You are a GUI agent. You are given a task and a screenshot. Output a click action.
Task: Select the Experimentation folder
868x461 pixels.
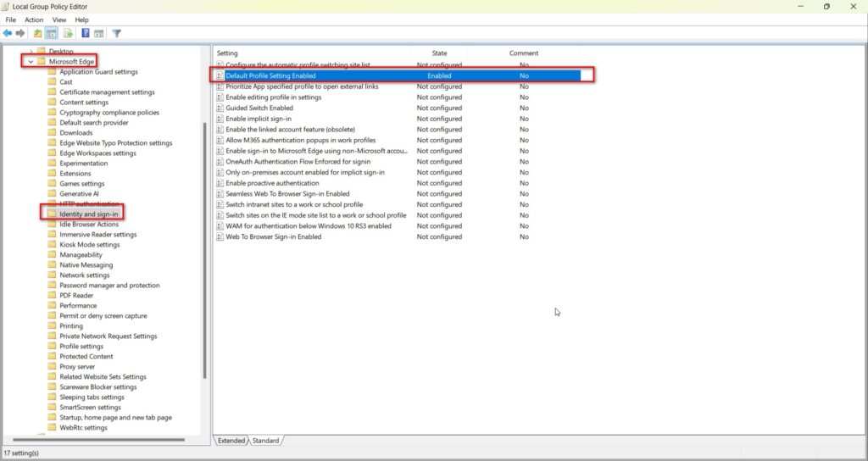pos(84,164)
